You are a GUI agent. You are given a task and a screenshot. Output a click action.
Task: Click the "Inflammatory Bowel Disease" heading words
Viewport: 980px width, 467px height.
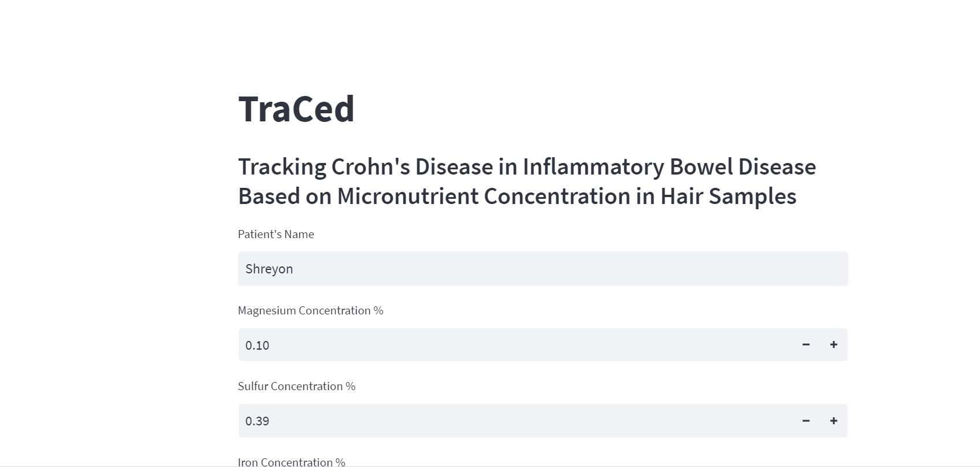click(669, 167)
